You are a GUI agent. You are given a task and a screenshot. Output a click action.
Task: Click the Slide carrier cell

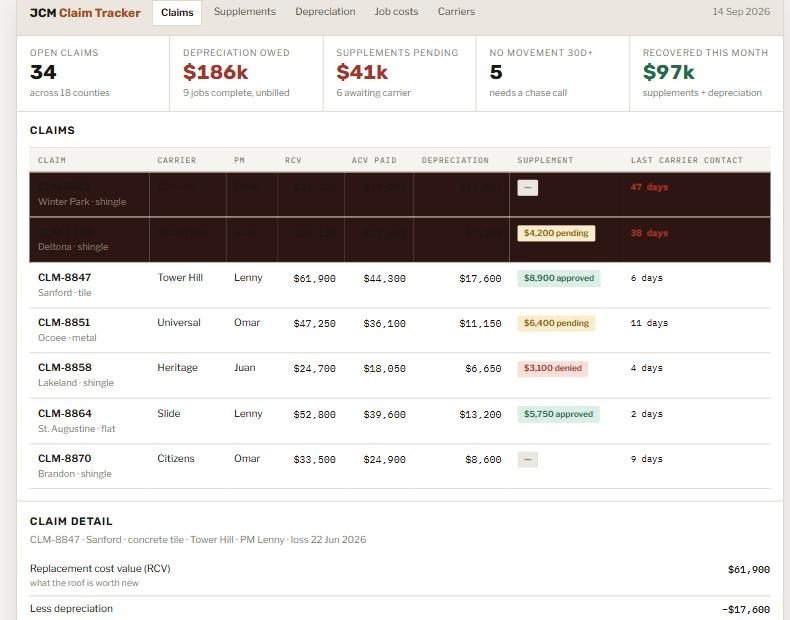point(169,414)
